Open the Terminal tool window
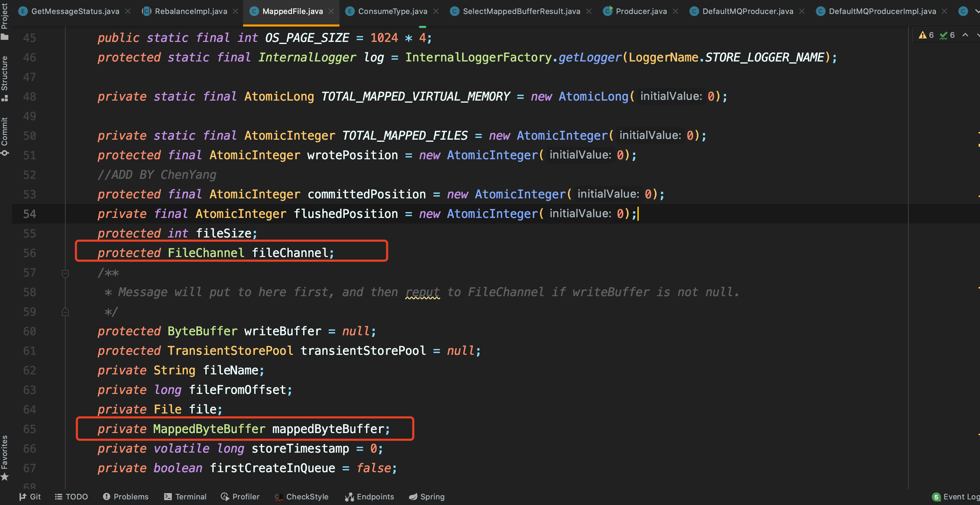 tap(185, 497)
